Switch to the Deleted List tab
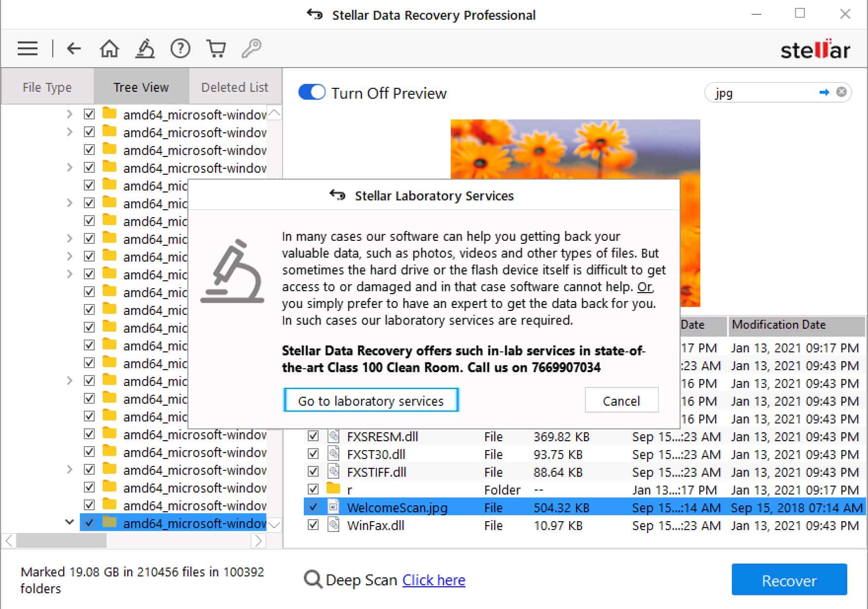This screenshot has height=609, width=868. tap(235, 87)
